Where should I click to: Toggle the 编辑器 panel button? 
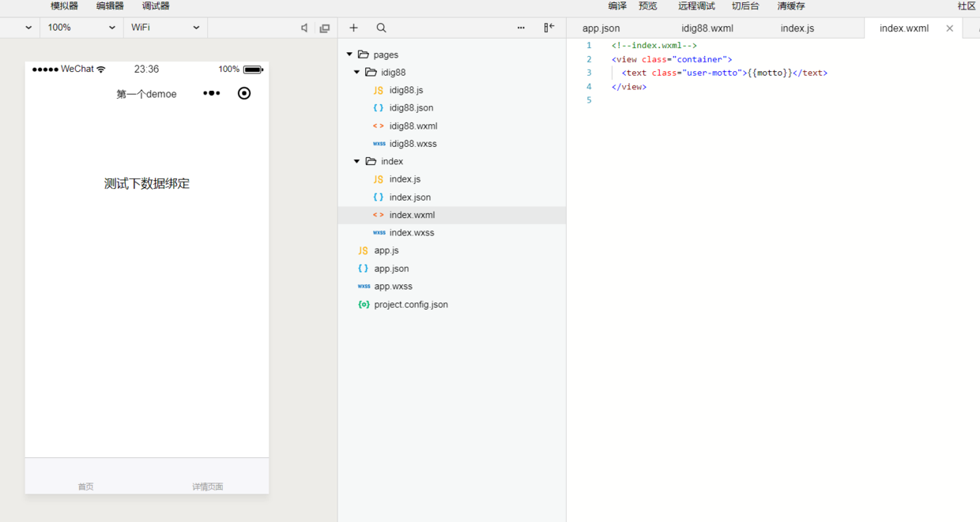110,6
